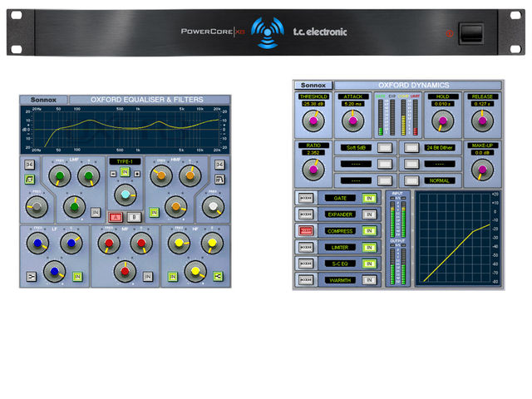Click the release value field 0.127 s
Image resolution: width=532 pixels, height=399 pixels.
(482, 104)
